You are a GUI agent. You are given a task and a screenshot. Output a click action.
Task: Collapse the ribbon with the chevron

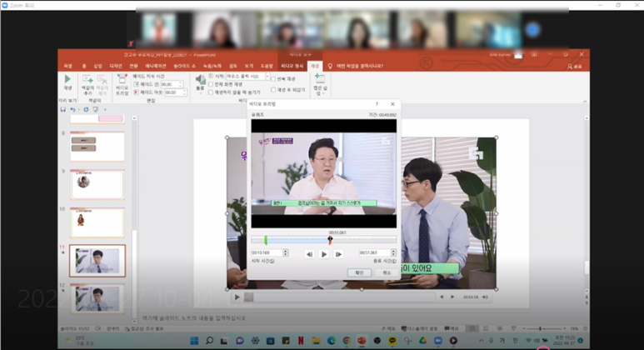pos(585,102)
